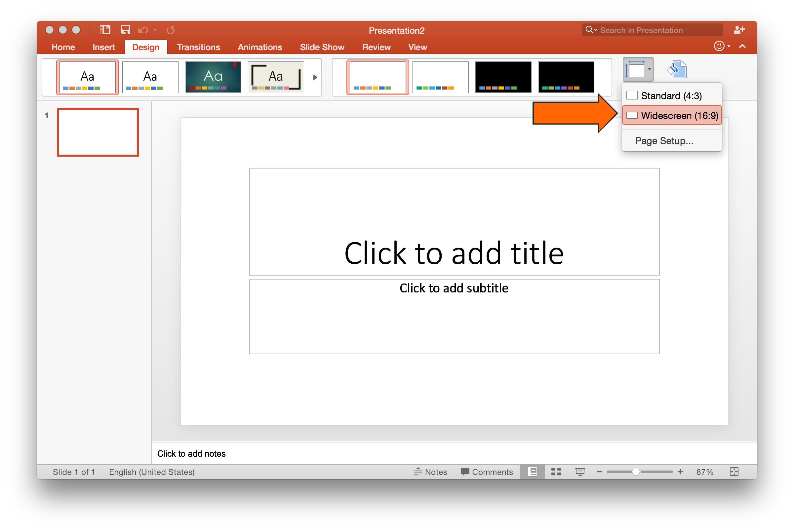This screenshot has height=532, width=794.
Task: Expand the themes gallery arrow
Action: [315, 77]
